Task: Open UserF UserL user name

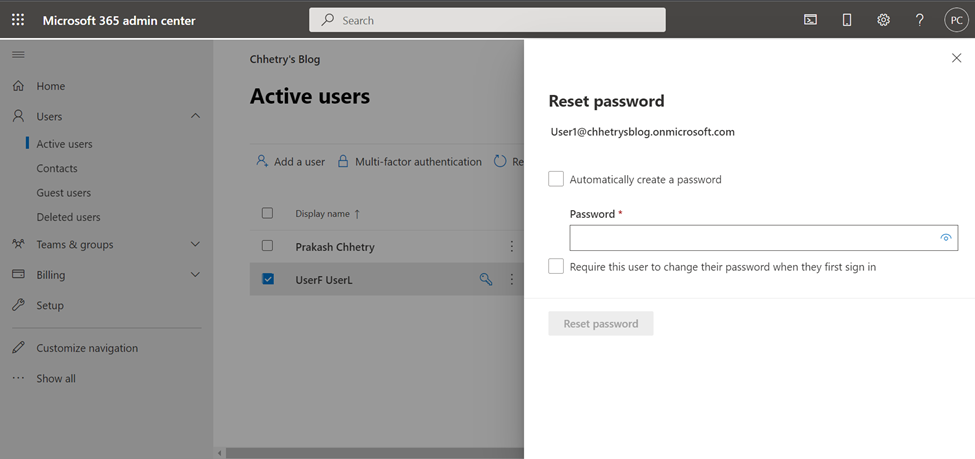Action: coord(324,280)
